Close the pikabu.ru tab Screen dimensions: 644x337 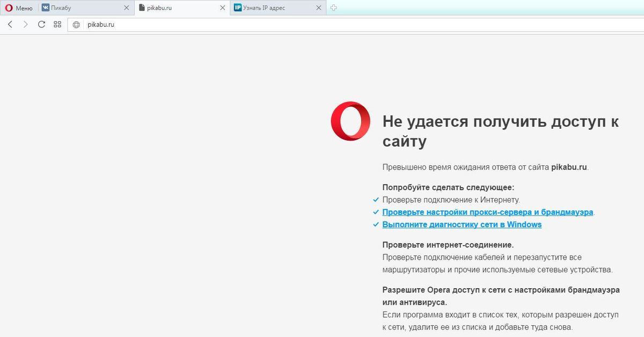(223, 8)
